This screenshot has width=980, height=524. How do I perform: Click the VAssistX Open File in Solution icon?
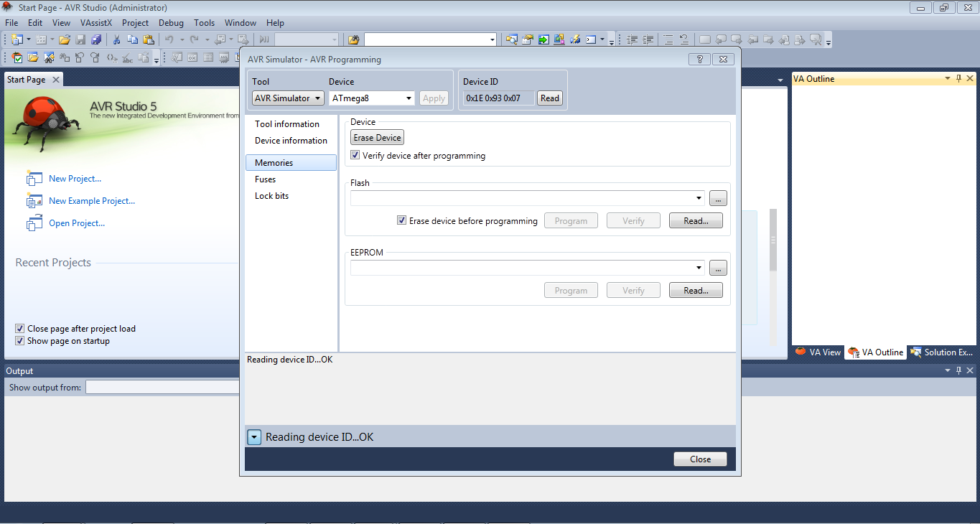point(32,57)
